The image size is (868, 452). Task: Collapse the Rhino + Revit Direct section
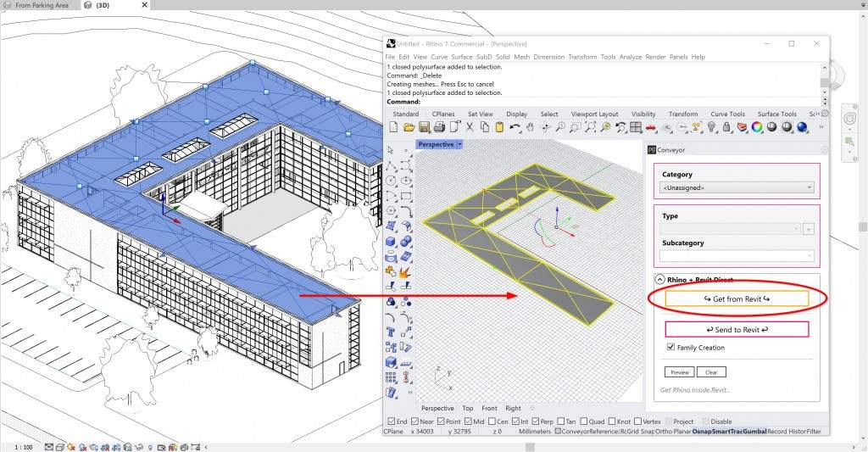point(659,280)
